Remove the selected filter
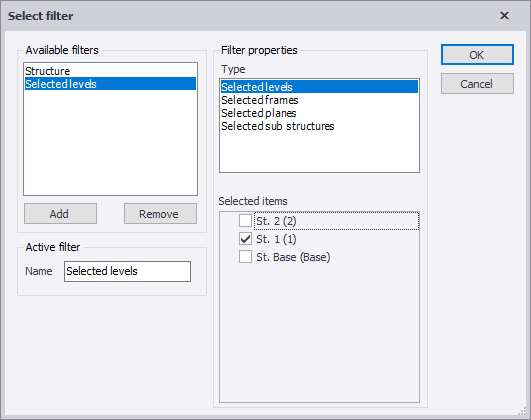 click(160, 214)
